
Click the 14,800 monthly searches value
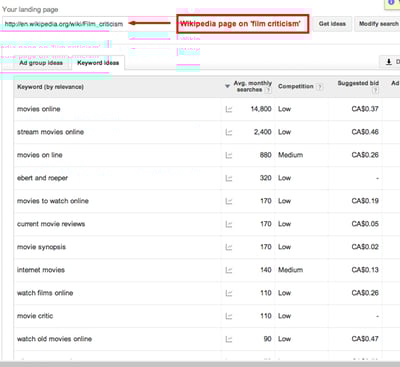pyautogui.click(x=261, y=109)
